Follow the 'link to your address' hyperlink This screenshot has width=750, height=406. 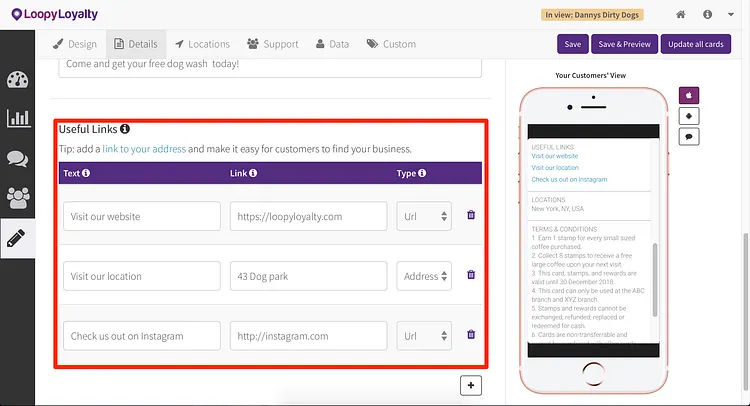144,149
